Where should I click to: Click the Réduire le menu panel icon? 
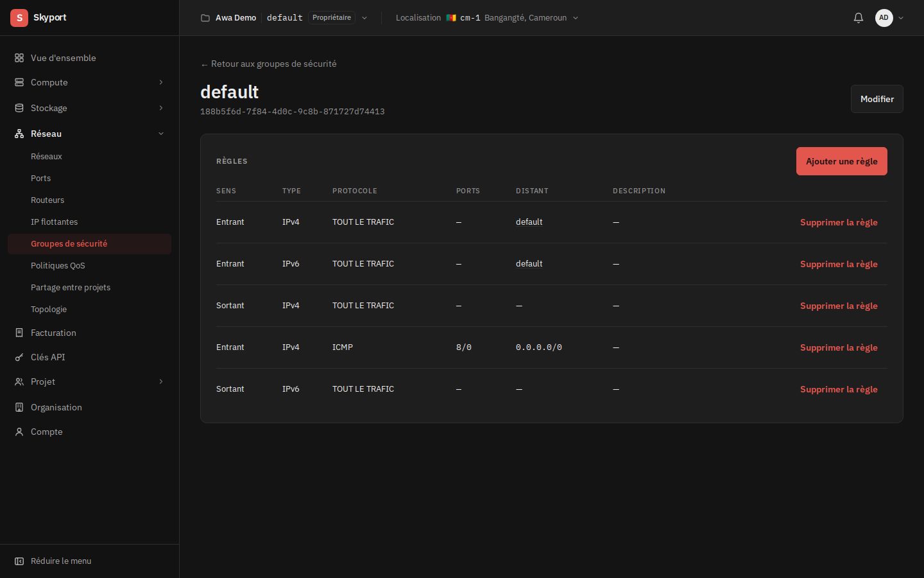coord(19,561)
